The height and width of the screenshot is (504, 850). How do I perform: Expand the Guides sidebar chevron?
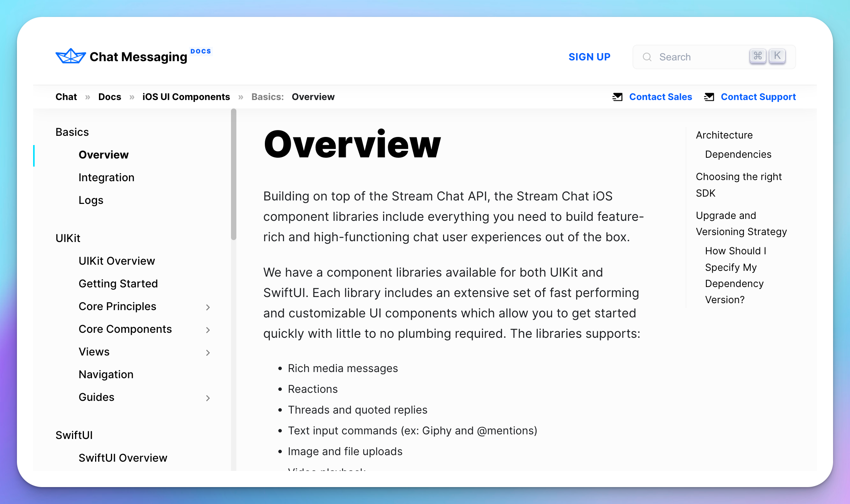pos(208,398)
